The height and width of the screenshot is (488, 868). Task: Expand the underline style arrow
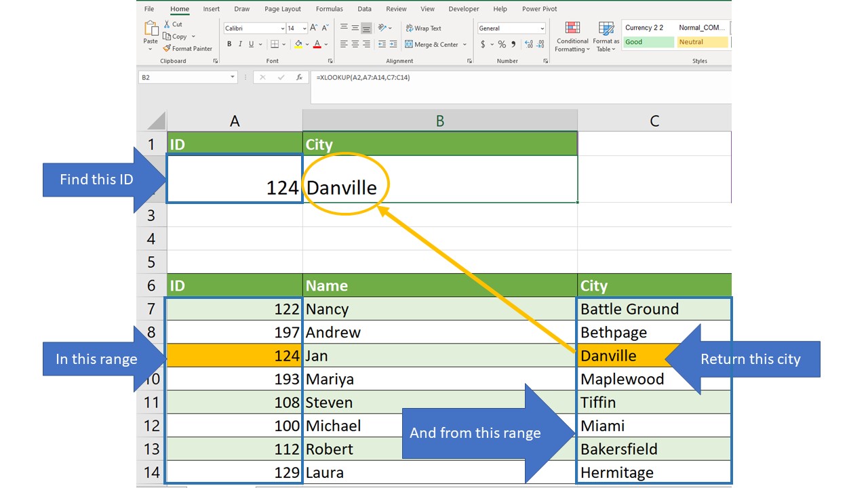click(260, 44)
